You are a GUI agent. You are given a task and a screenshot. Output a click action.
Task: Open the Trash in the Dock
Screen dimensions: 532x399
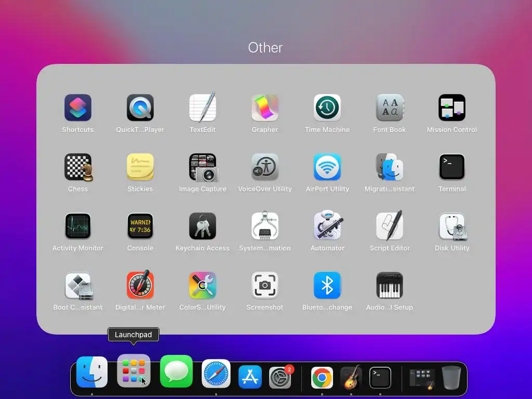(x=451, y=378)
